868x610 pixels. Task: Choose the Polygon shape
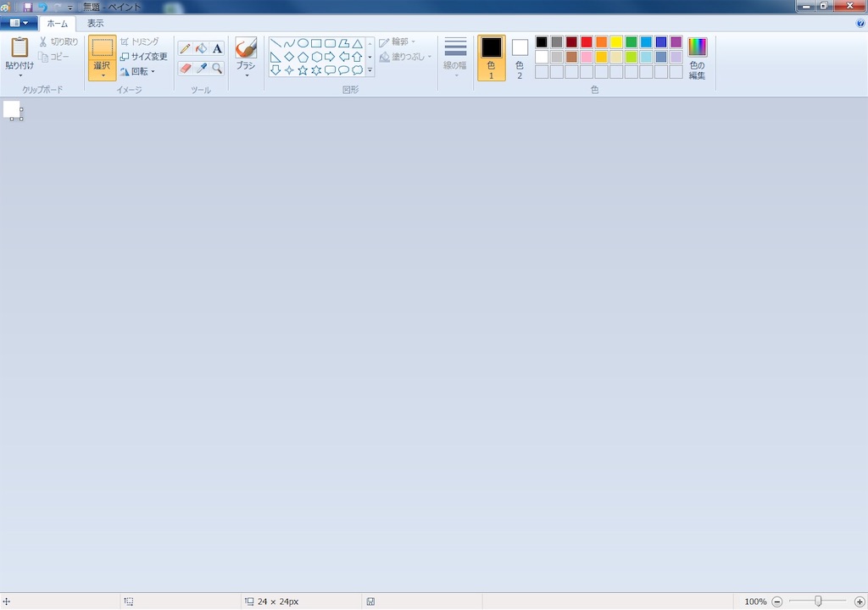point(344,43)
